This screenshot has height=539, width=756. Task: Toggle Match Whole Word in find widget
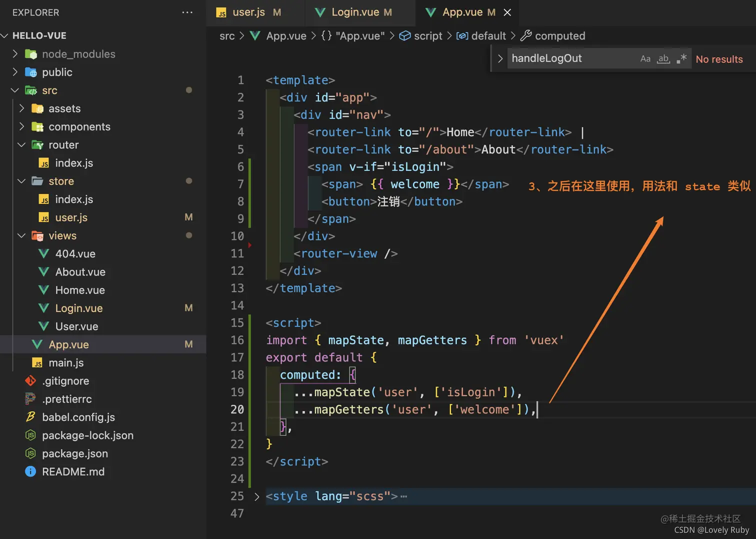663,59
